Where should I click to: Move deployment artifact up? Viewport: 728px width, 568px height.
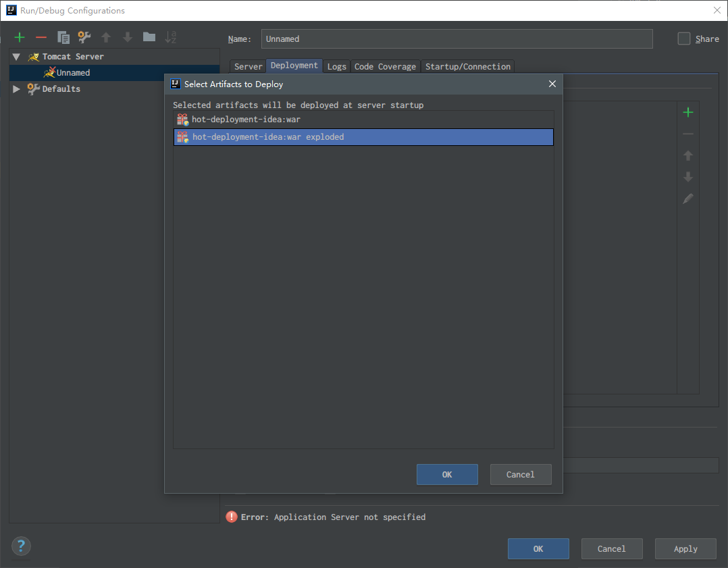tap(688, 155)
